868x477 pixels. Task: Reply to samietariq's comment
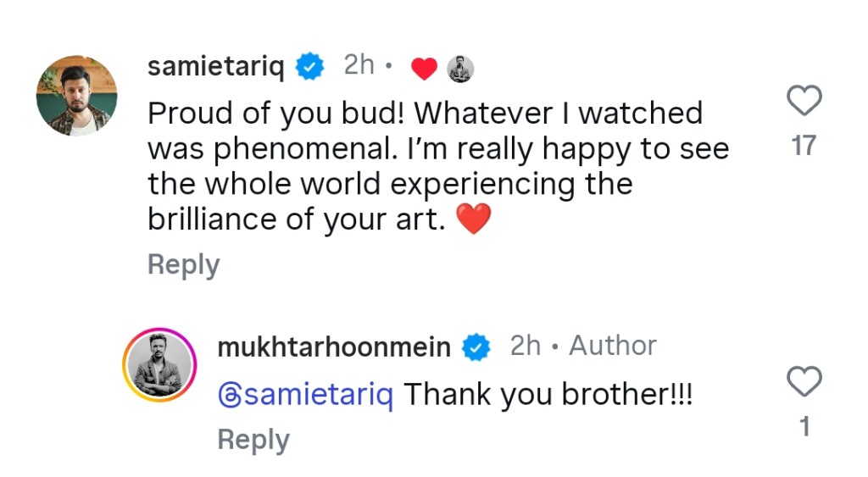point(183,264)
